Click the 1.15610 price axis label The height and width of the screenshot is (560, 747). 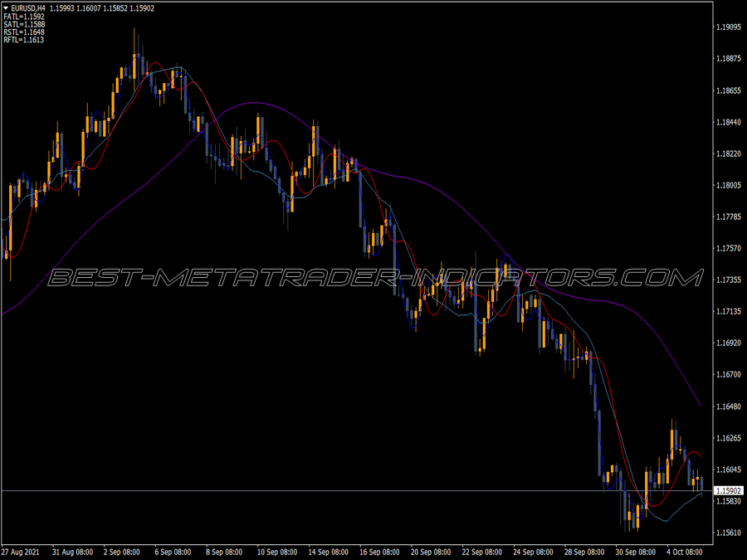(729, 533)
